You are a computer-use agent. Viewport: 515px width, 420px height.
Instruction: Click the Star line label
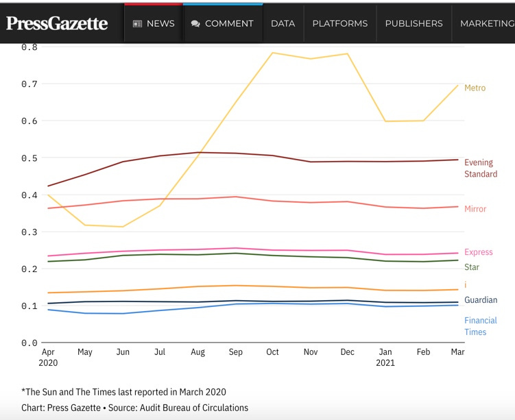click(472, 267)
